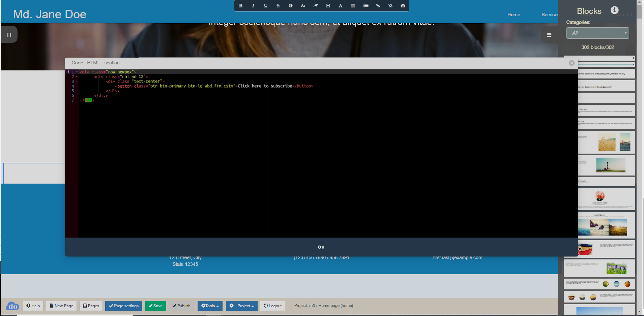
Task: Collapse code line 3 fold arrow
Action: [77, 82]
